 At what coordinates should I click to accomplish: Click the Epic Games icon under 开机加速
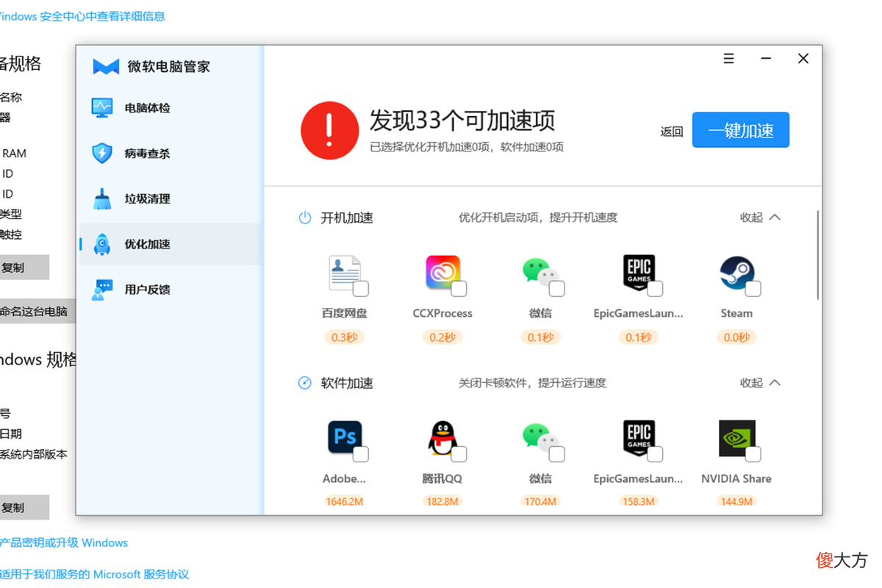point(639,273)
